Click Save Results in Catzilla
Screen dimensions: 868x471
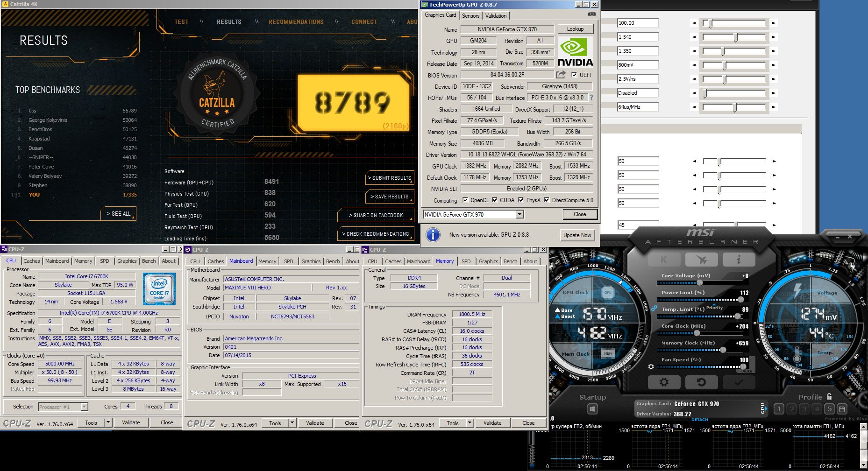tap(390, 197)
